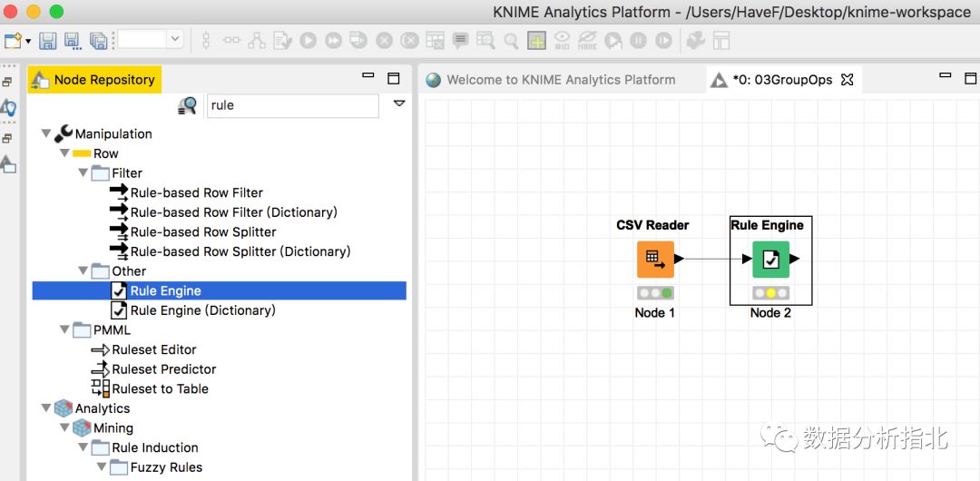Click the CSV Reader output port triangle

coord(680,259)
